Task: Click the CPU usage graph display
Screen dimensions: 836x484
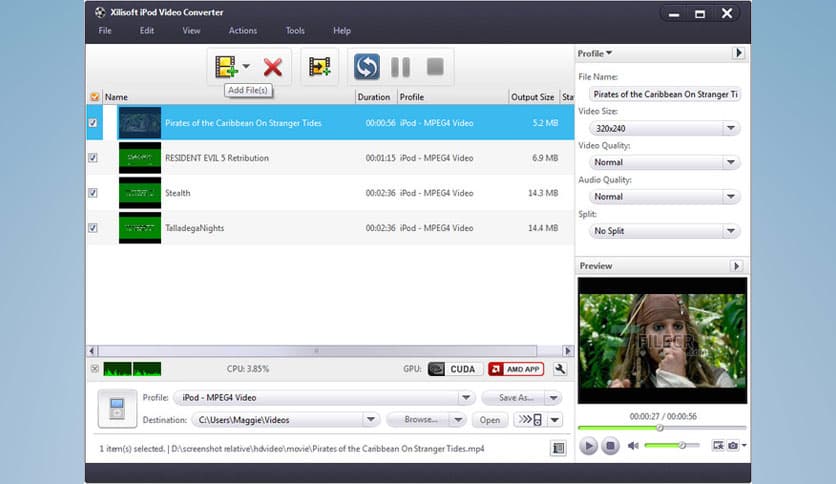Action: 132,369
